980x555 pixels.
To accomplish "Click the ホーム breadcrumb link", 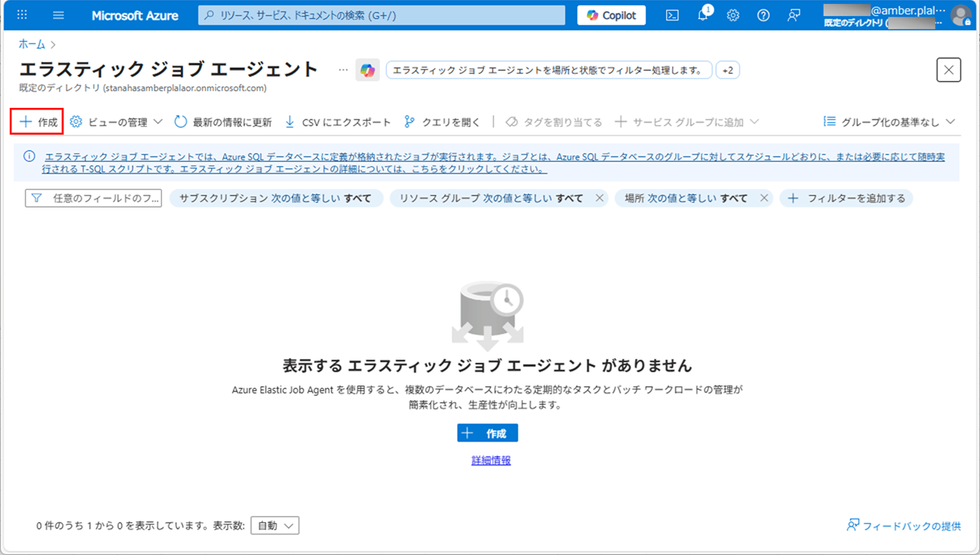I will 32,44.
